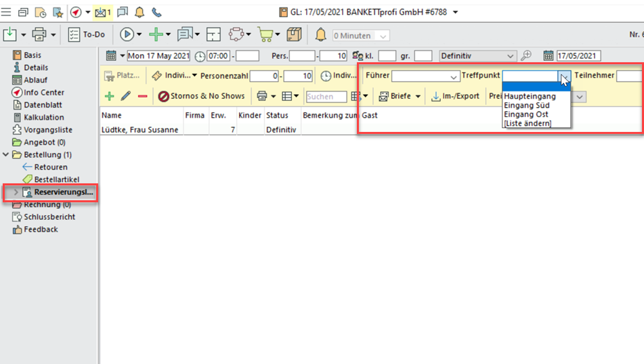This screenshot has height=364, width=644.
Task: Click the shopping cart icon in toolbar
Action: (264, 35)
